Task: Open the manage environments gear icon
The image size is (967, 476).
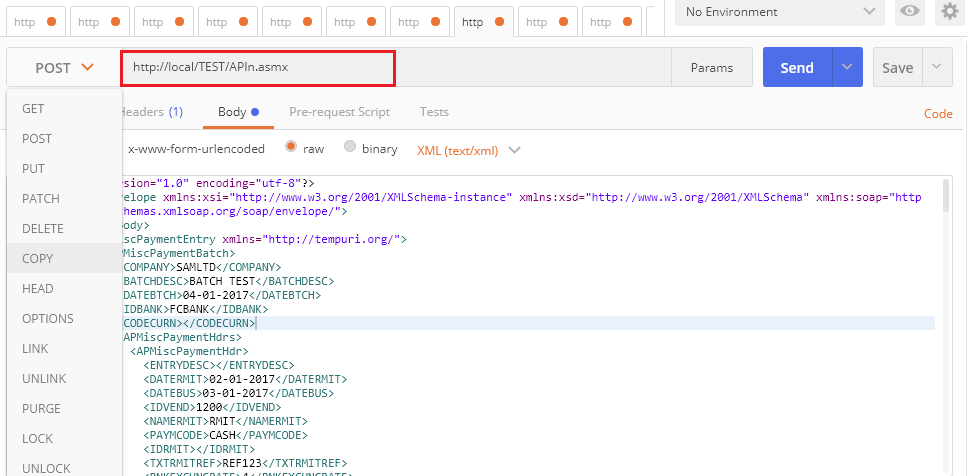Action: [950, 12]
